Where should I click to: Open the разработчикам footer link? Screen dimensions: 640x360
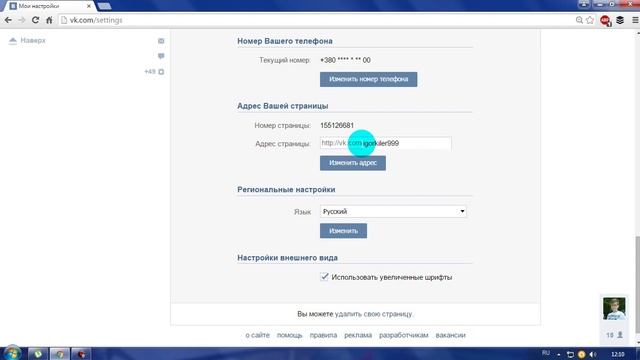click(404, 335)
